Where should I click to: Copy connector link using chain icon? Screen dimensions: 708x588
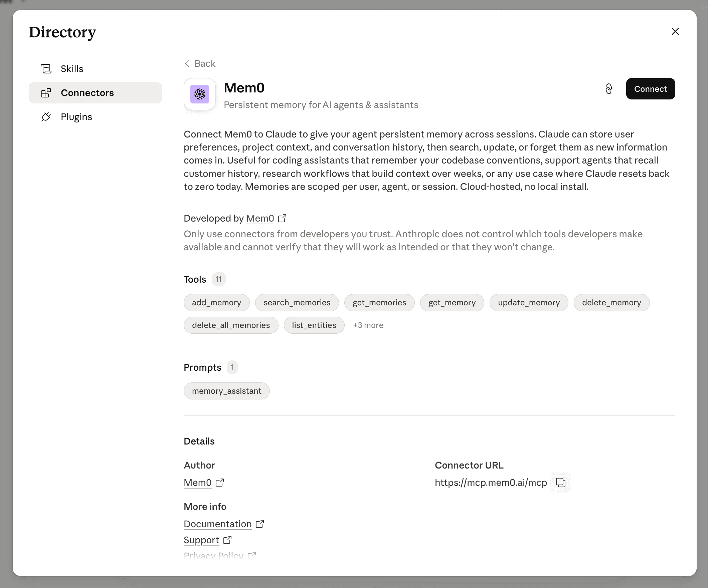[x=608, y=89]
